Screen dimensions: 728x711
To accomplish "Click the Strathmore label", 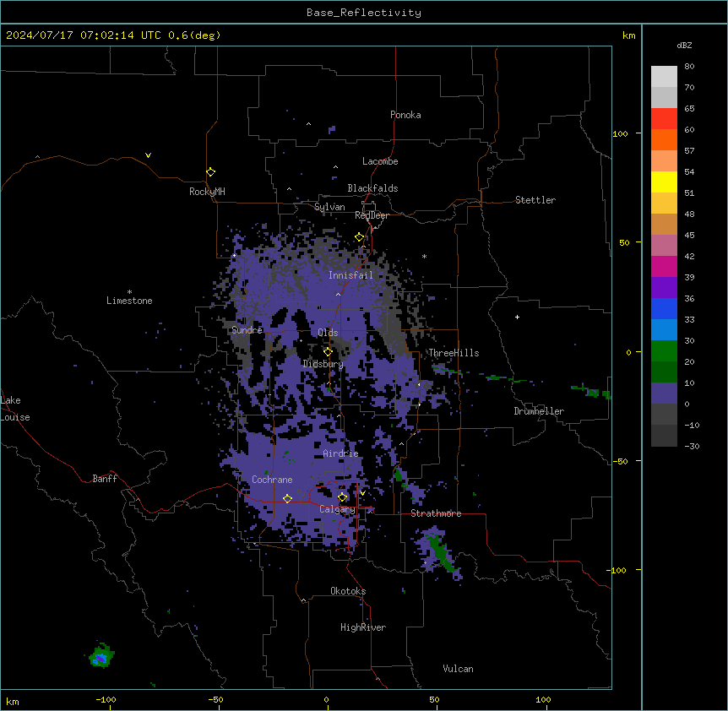I will click(436, 513).
